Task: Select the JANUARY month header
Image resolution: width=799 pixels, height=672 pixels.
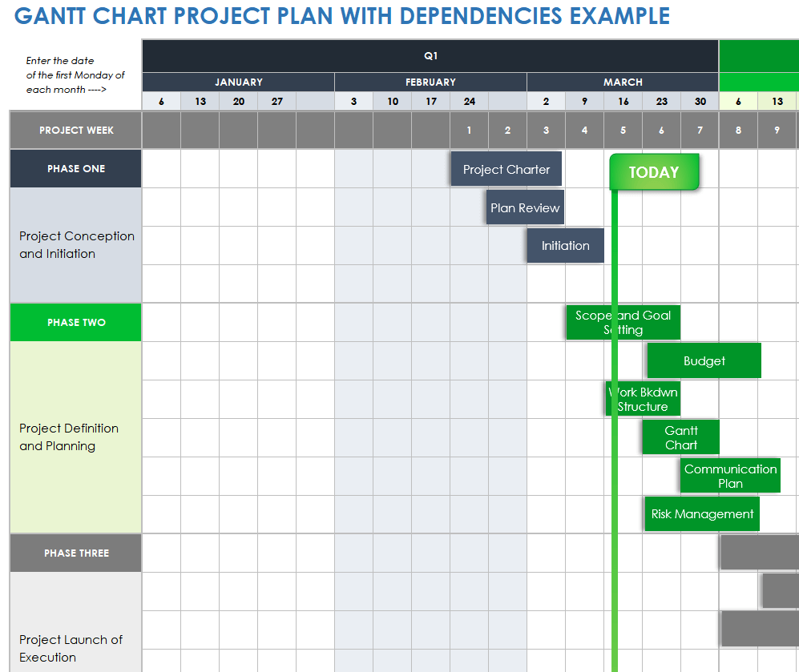Action: [x=238, y=82]
